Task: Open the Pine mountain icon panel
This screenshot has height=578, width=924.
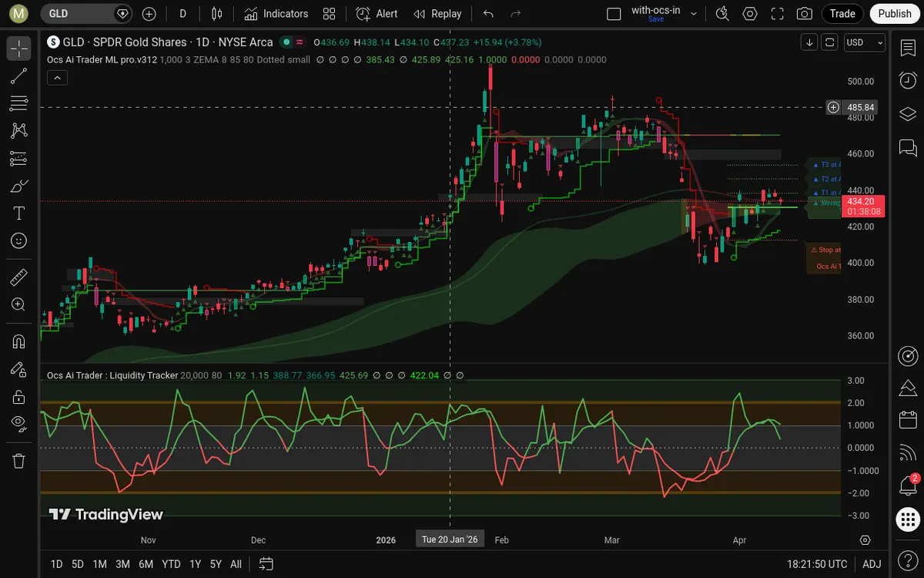Action: tap(908, 388)
